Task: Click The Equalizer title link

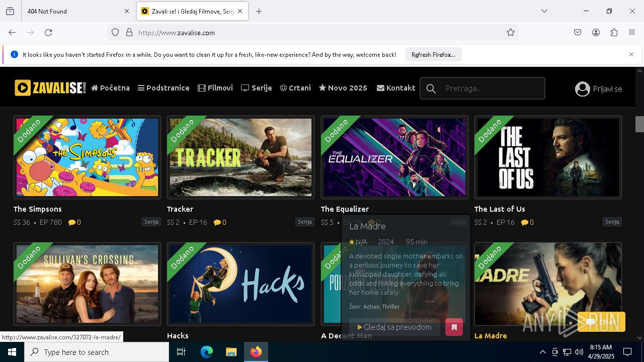Action: (x=345, y=209)
